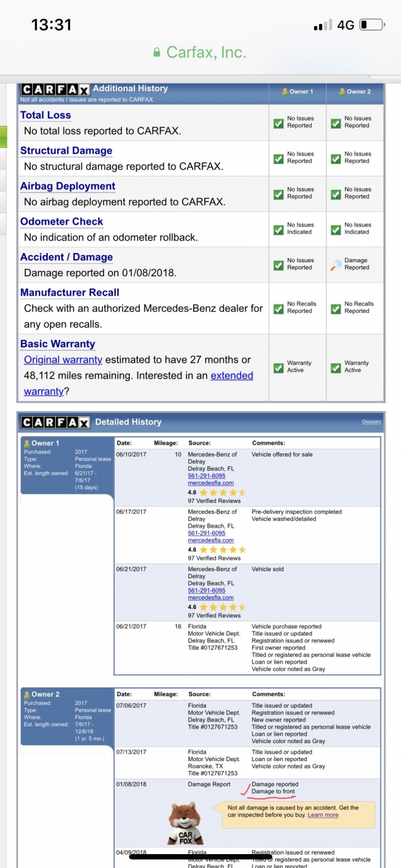
Task: Click the Learn more link beside Car Fox
Action: tap(323, 815)
